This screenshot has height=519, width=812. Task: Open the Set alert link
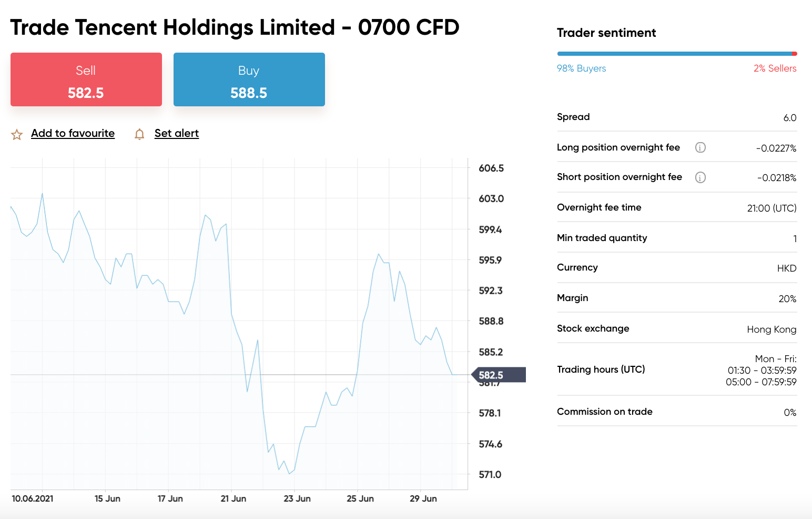click(x=177, y=133)
